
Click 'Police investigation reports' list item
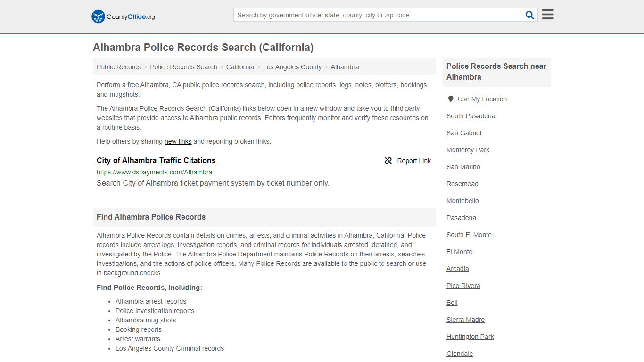pyautogui.click(x=155, y=311)
